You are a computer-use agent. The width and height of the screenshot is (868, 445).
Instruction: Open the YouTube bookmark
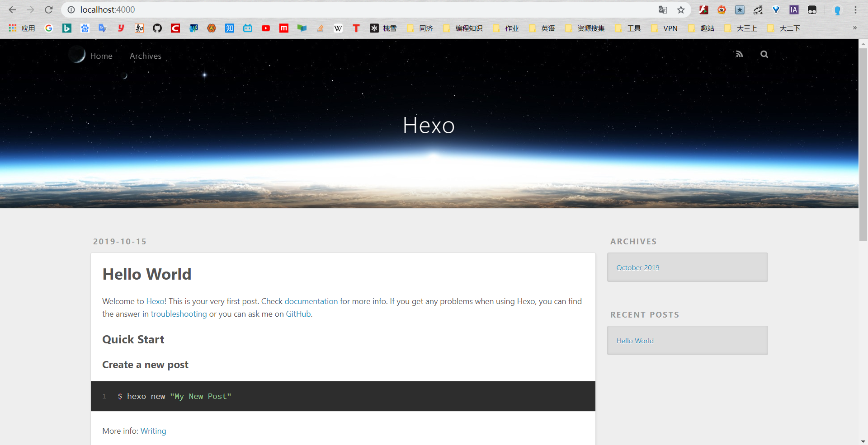pyautogui.click(x=266, y=28)
